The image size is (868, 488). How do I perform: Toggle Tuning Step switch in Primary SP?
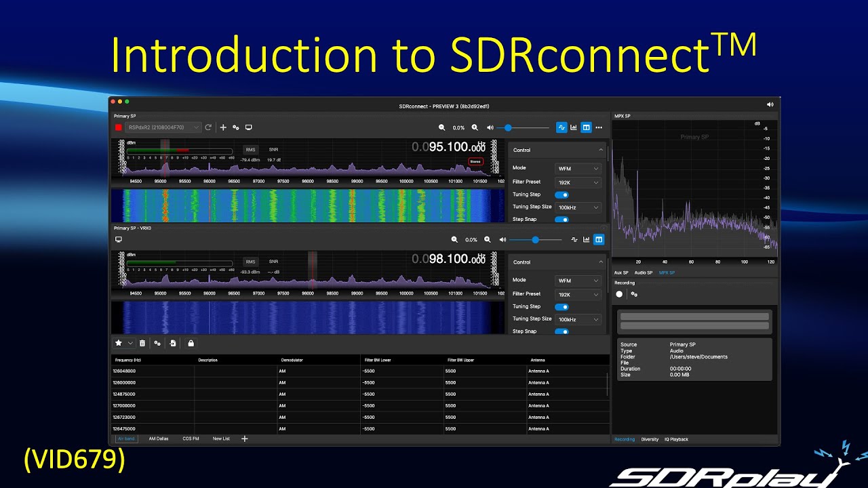coord(561,195)
